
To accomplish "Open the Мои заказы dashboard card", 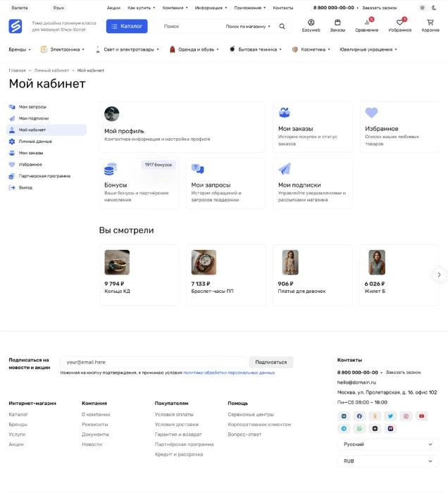I will click(313, 127).
